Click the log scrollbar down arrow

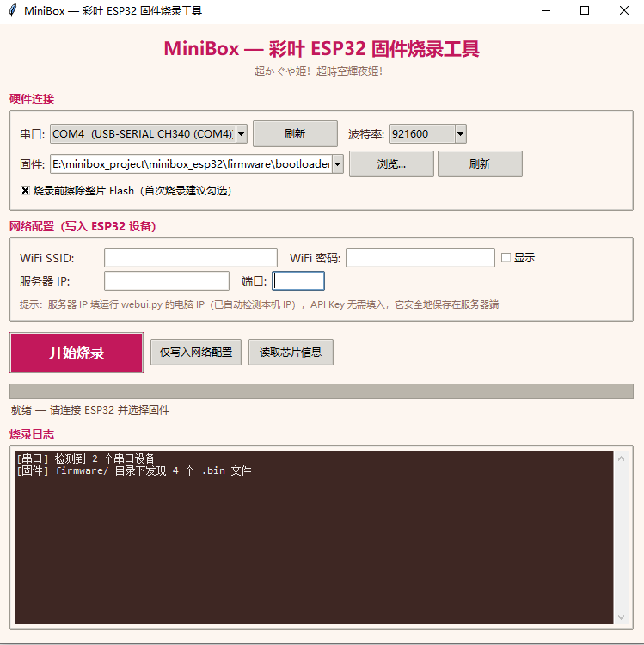(x=621, y=617)
